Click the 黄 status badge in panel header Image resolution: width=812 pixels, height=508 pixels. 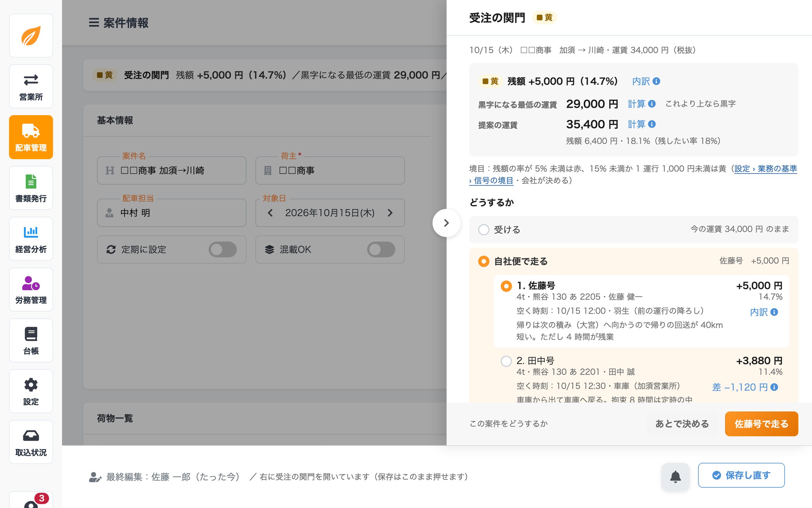tap(544, 17)
